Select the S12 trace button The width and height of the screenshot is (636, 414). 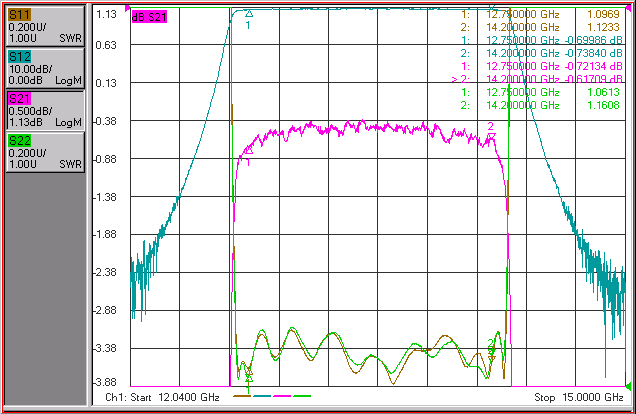tap(45, 68)
